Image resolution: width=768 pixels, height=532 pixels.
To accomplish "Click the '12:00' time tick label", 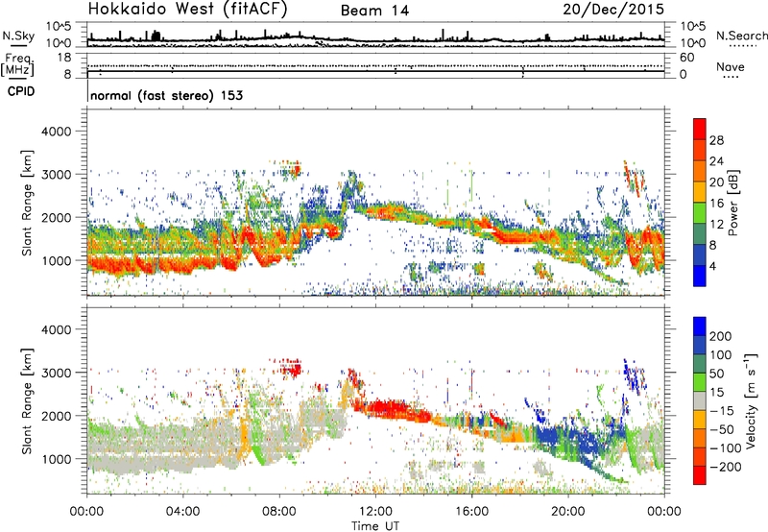I will 375,512.
